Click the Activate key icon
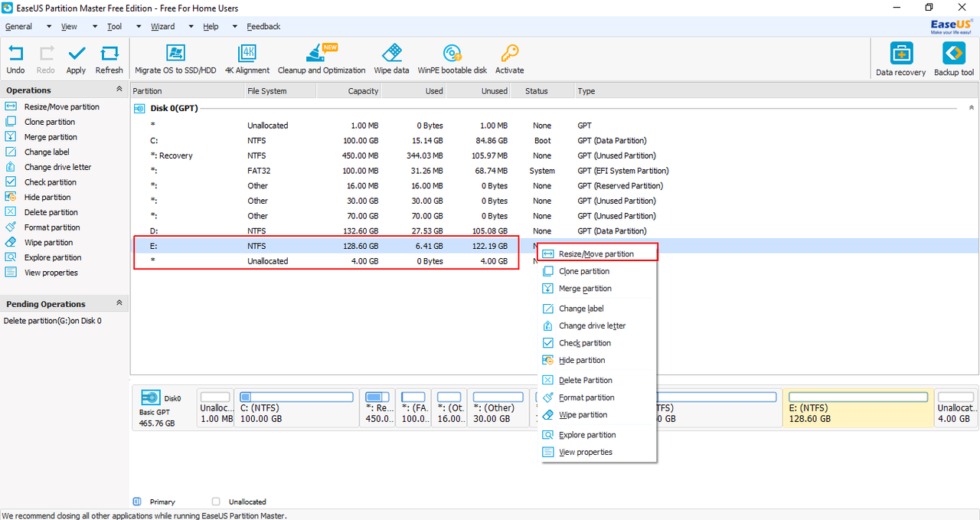The image size is (980, 520). [509, 60]
